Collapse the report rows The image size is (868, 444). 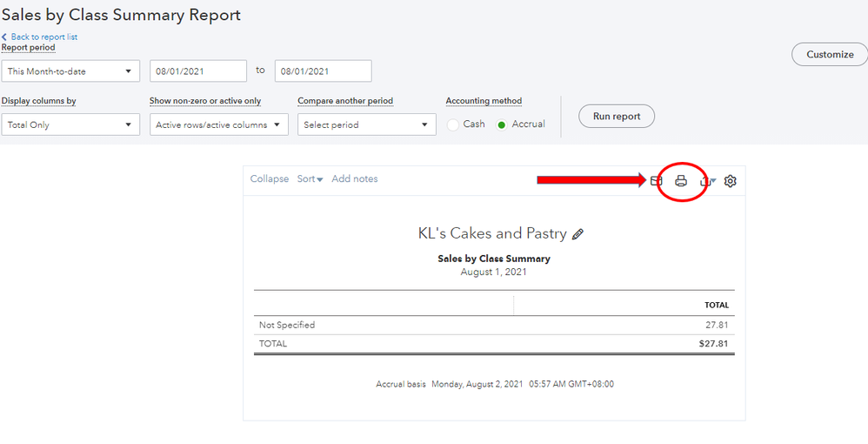coord(269,179)
